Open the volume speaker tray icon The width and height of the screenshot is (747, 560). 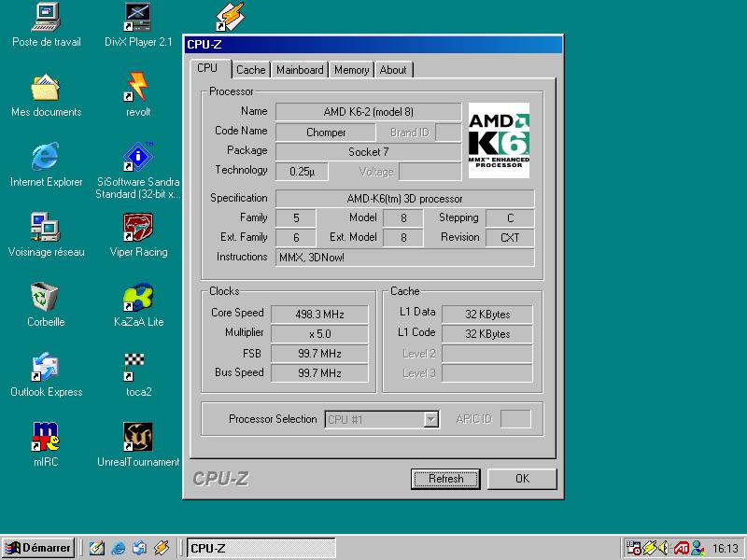click(665, 548)
